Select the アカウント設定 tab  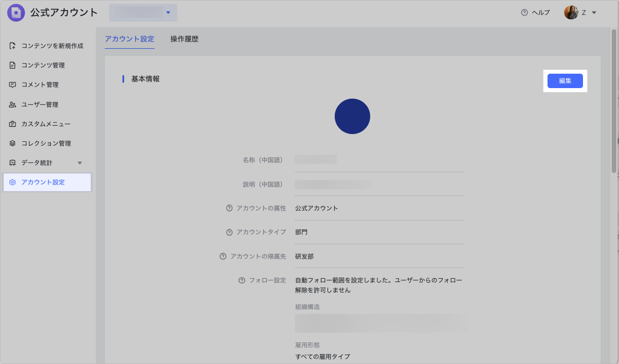click(129, 39)
